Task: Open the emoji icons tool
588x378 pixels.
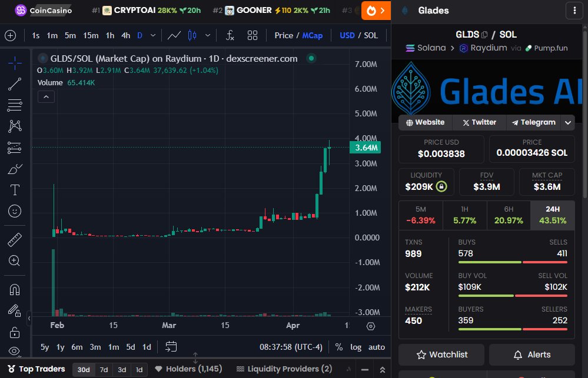Action: pyautogui.click(x=15, y=211)
